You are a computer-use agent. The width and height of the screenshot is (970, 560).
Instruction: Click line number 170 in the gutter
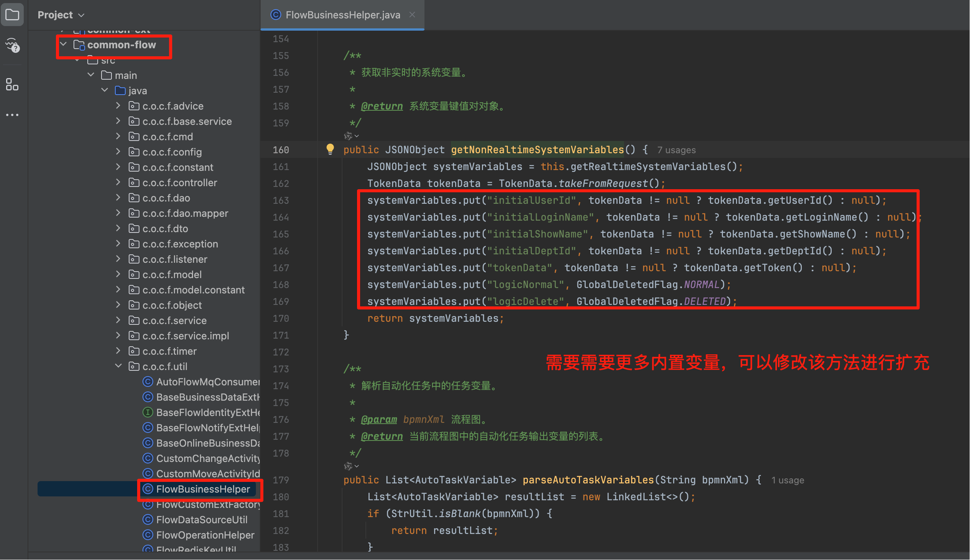(x=281, y=318)
